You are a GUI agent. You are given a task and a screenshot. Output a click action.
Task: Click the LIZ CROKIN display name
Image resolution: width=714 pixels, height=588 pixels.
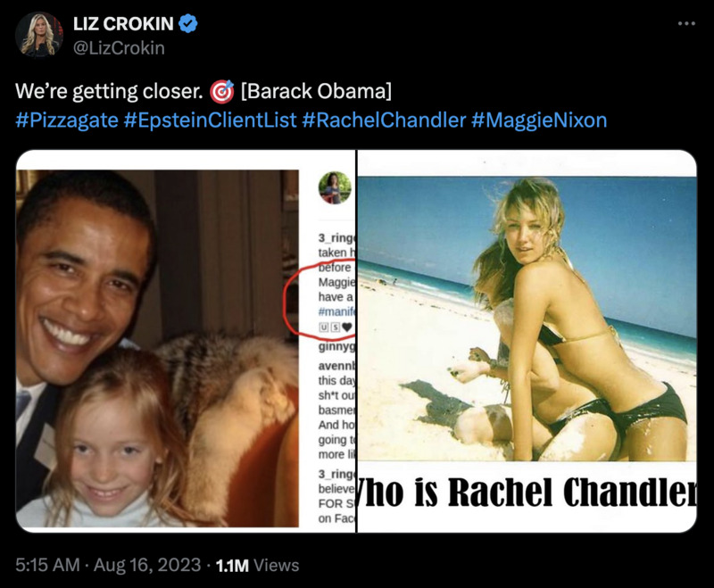123,24
